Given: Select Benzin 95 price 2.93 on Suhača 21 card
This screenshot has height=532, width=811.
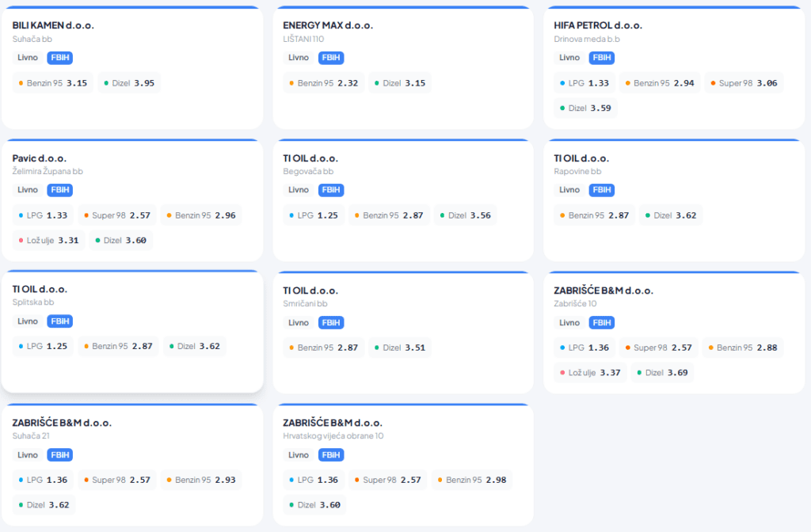Looking at the screenshot, I should 201,480.
